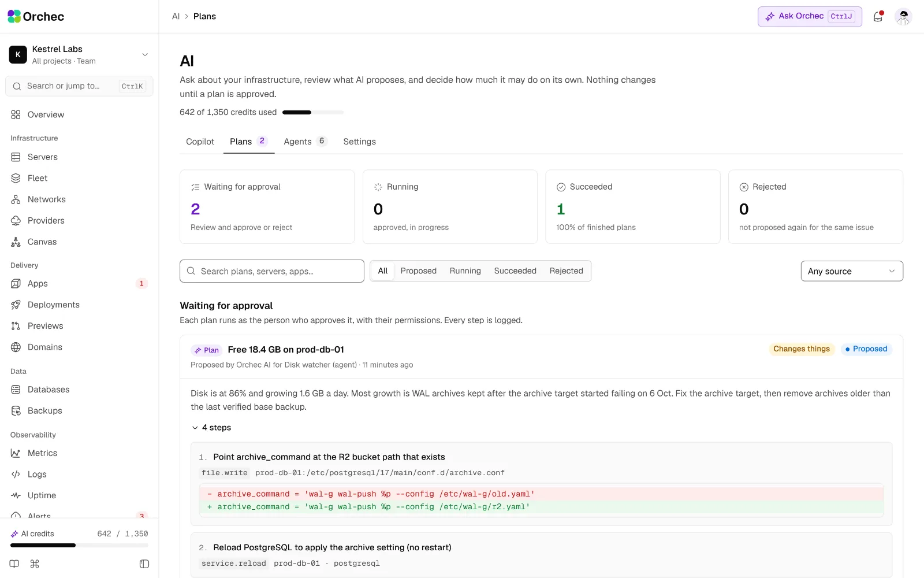Click the Proposed status badge

[x=866, y=349]
